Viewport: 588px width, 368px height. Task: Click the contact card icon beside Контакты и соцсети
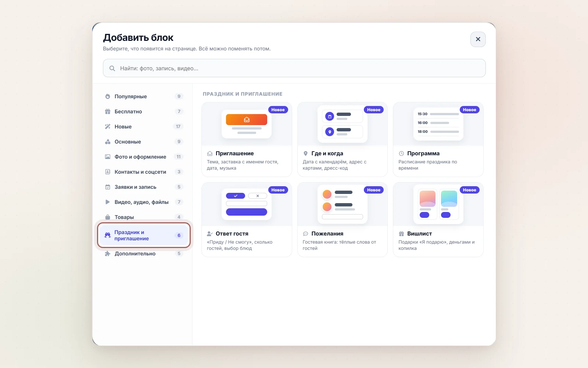click(108, 172)
